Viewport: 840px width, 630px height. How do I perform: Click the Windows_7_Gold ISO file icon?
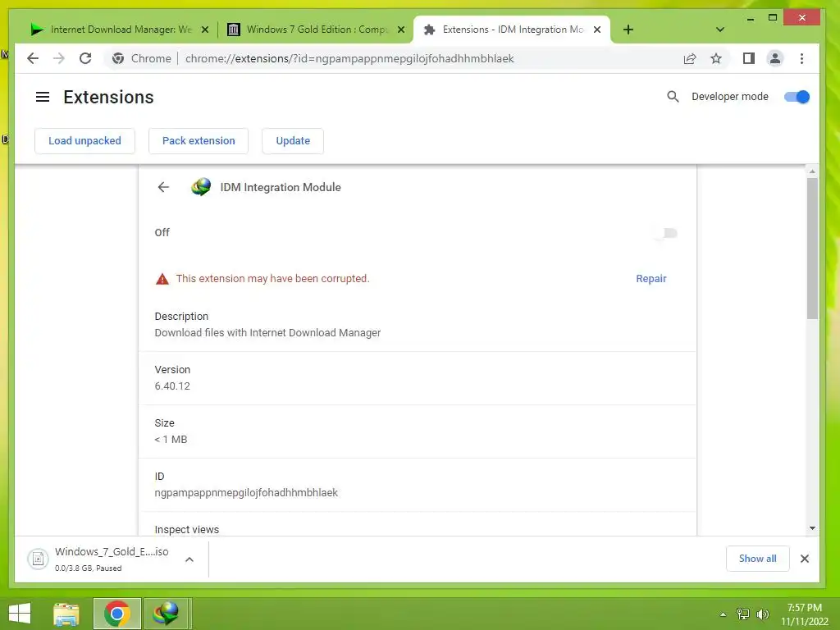(38, 559)
